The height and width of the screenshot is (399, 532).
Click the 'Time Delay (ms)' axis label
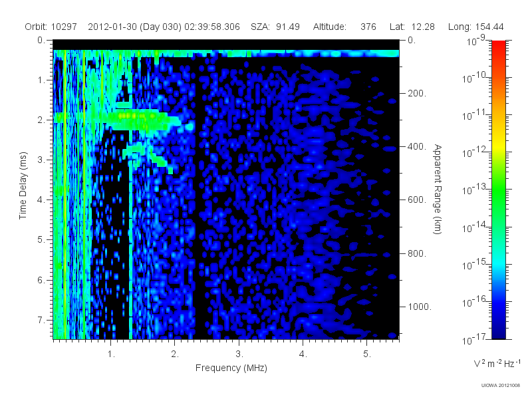[x=23, y=186]
